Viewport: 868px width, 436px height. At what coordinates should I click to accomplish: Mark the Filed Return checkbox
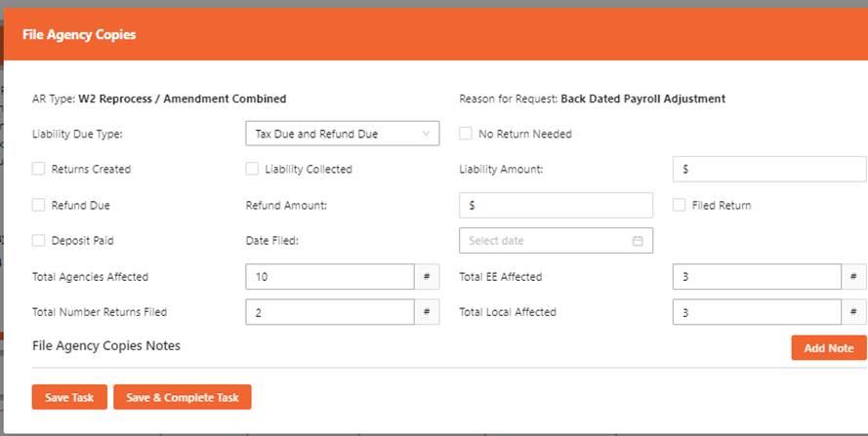pyautogui.click(x=680, y=206)
